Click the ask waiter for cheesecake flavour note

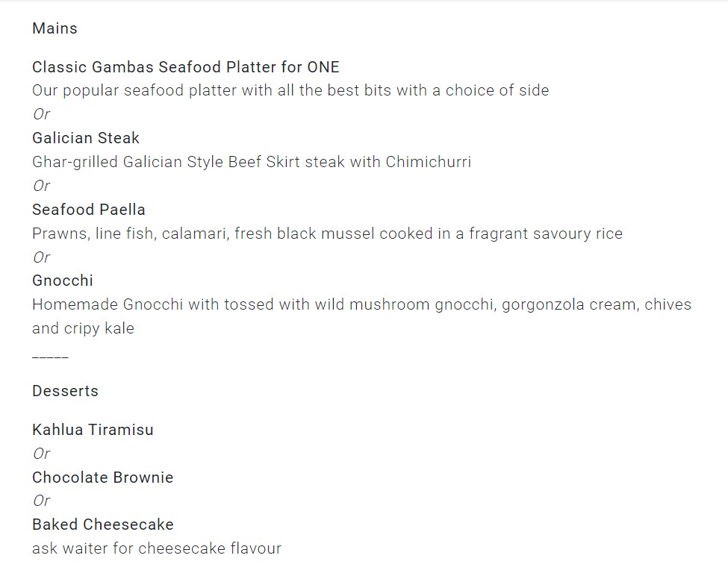click(156, 548)
